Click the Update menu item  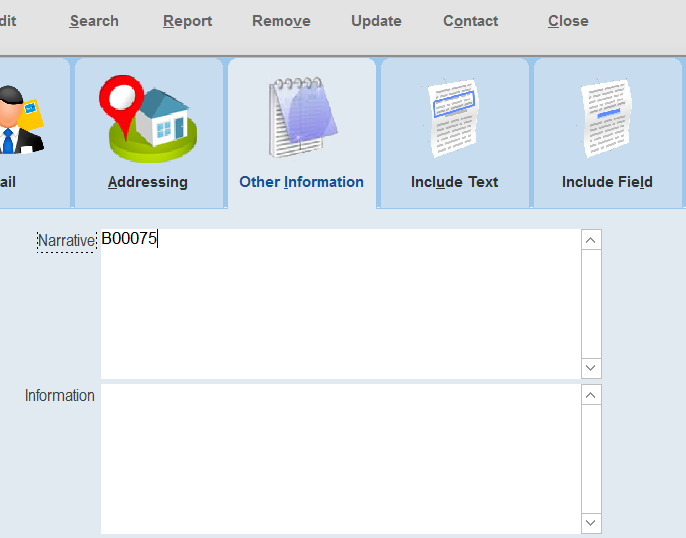[376, 21]
